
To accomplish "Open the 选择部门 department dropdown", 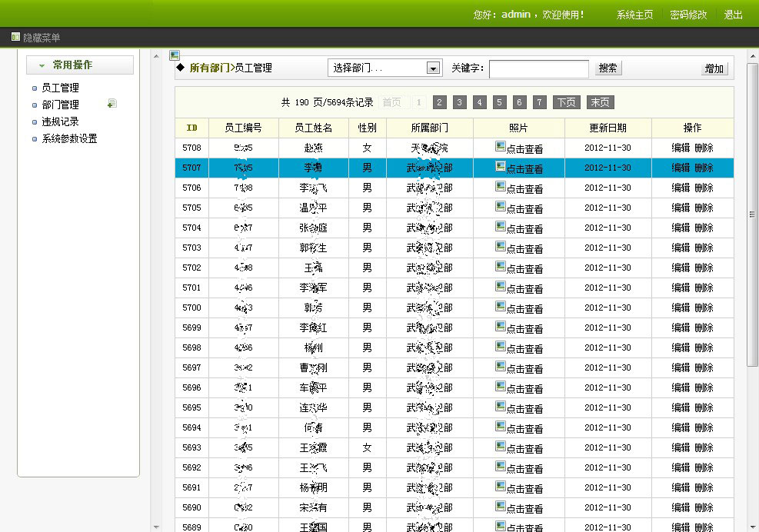I will click(384, 68).
